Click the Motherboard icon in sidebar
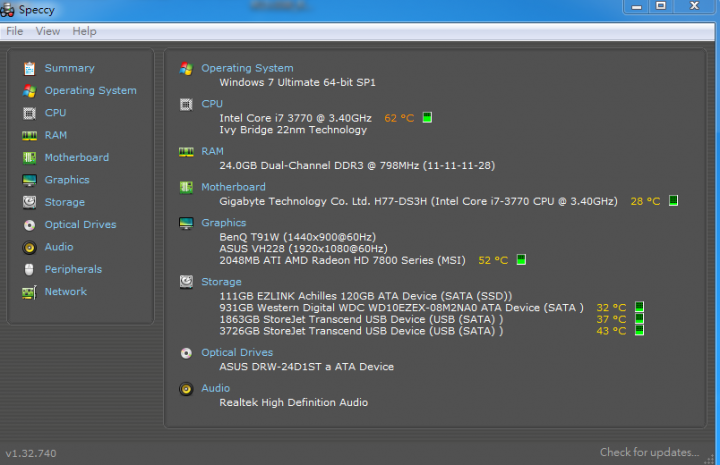Viewport: 720px width, 465px height. click(x=29, y=158)
